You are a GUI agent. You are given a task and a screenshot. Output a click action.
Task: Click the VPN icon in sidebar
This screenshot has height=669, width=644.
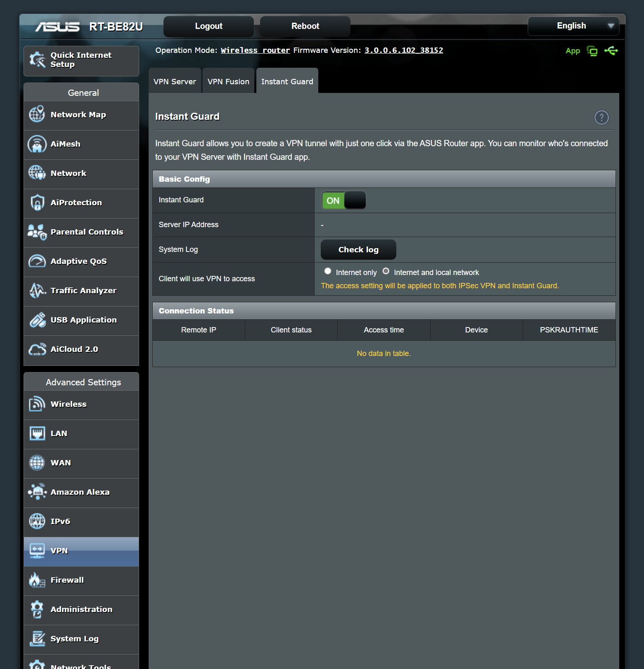pos(37,550)
